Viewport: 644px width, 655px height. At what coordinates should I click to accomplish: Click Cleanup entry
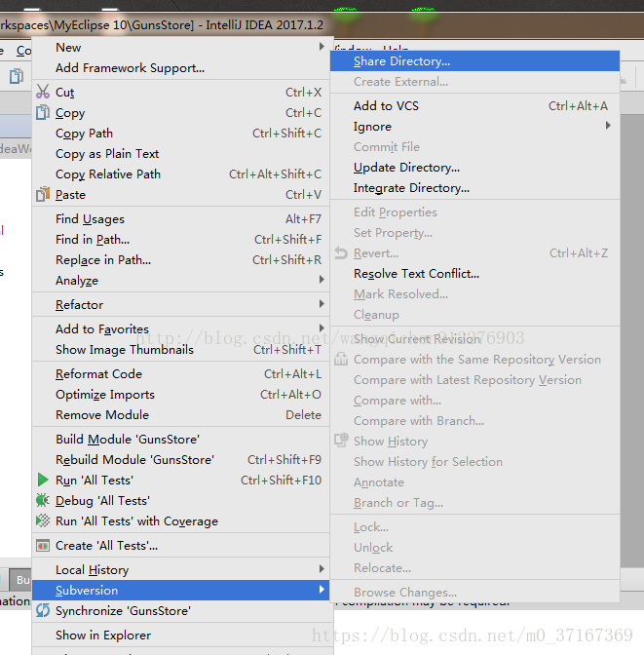click(x=474, y=314)
